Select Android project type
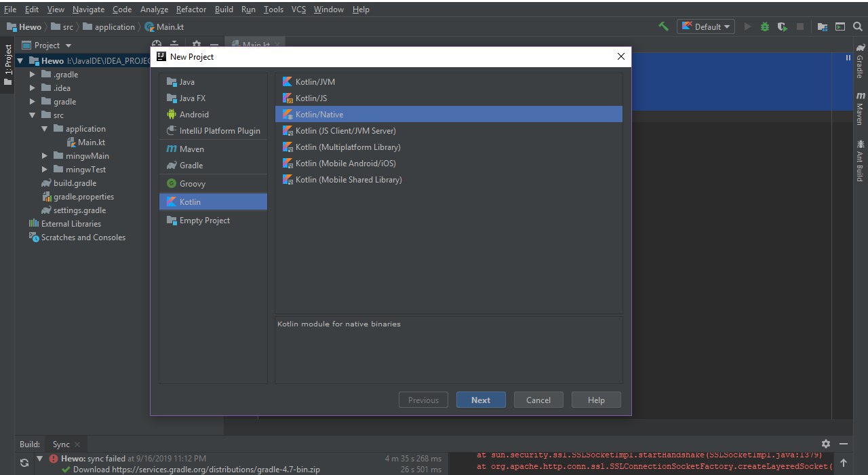The height and width of the screenshot is (475, 868). (213, 114)
